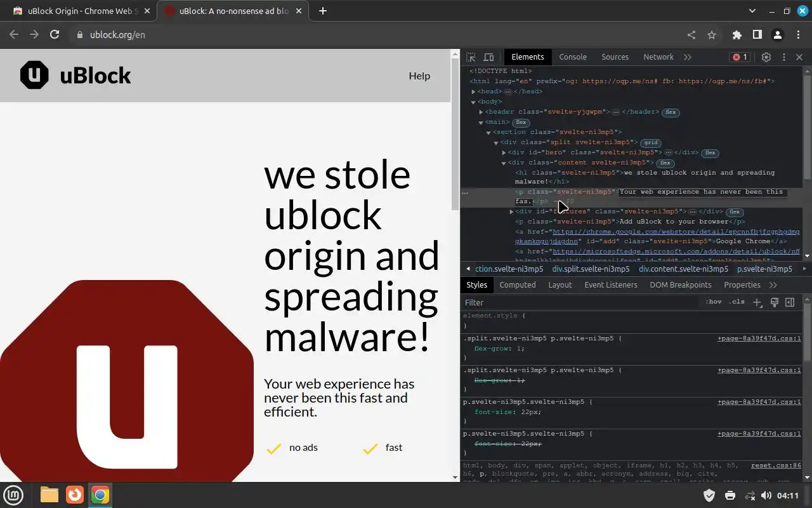Screen dimensions: 812x508
Task: Click breadcrumb scroll-left arrow
Action: click(468, 269)
